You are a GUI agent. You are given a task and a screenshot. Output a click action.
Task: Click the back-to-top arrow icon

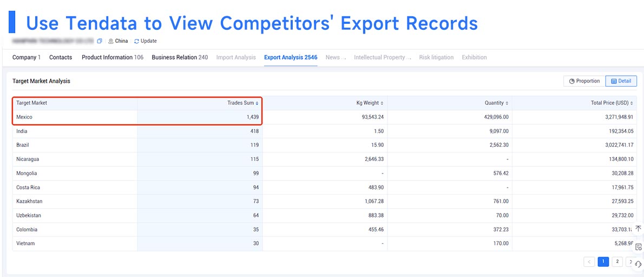pyautogui.click(x=638, y=228)
